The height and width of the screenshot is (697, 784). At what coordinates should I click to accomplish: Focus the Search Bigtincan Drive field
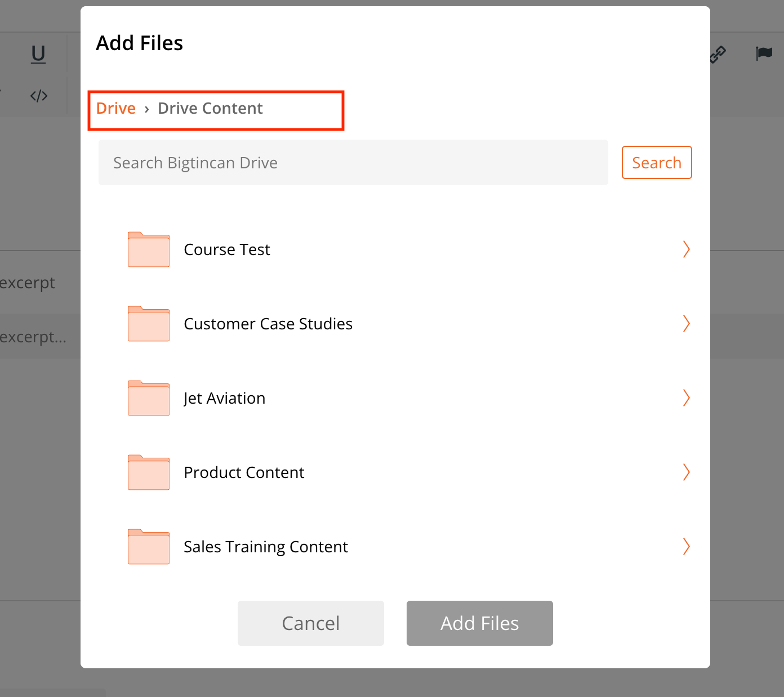[353, 163]
